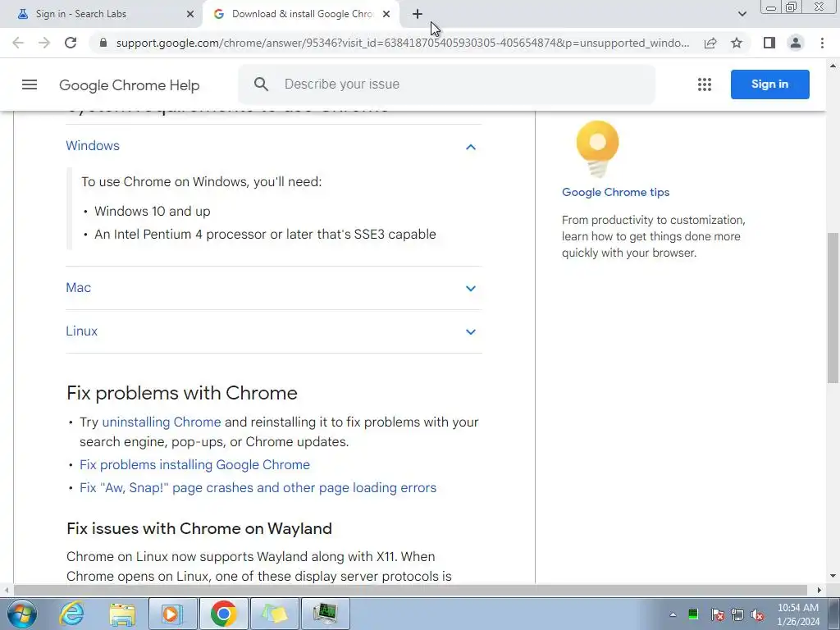Click the lightbulb tips image
Image resolution: width=840 pixels, height=630 pixels.
597,149
